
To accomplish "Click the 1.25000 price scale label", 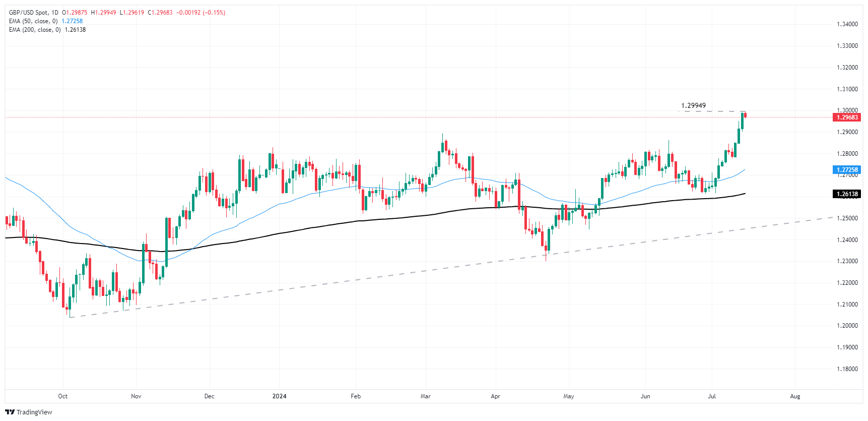I will tap(847, 218).
